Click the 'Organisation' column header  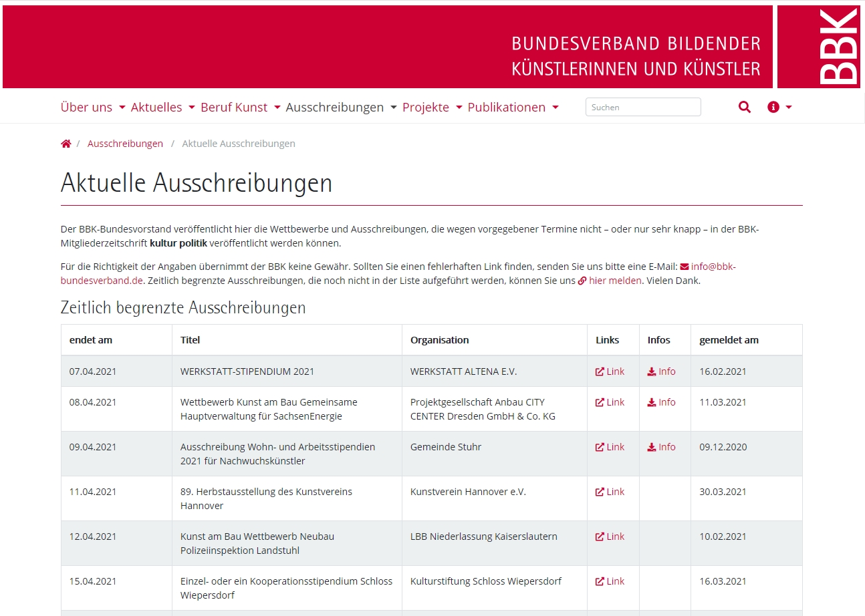point(440,340)
